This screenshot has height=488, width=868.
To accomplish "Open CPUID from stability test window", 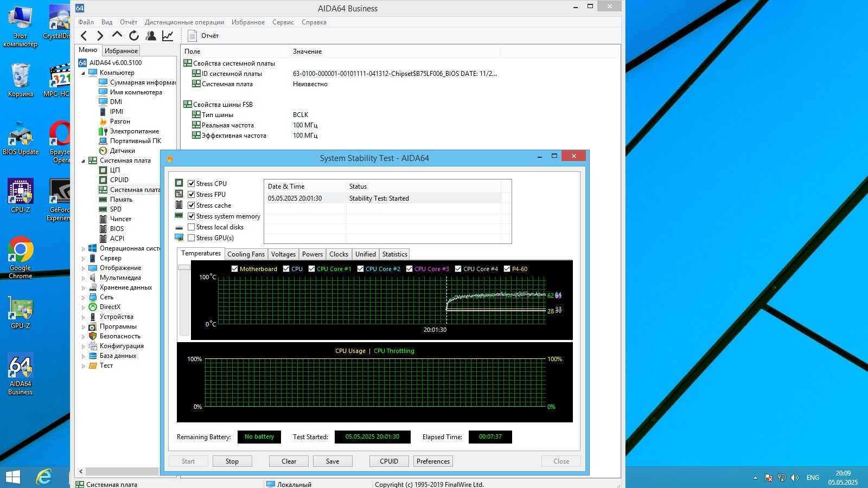I will (389, 461).
